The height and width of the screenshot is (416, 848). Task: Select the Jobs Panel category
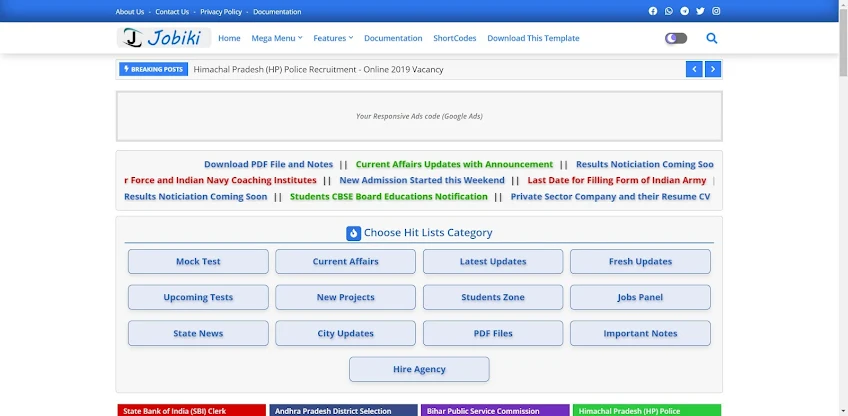click(640, 297)
